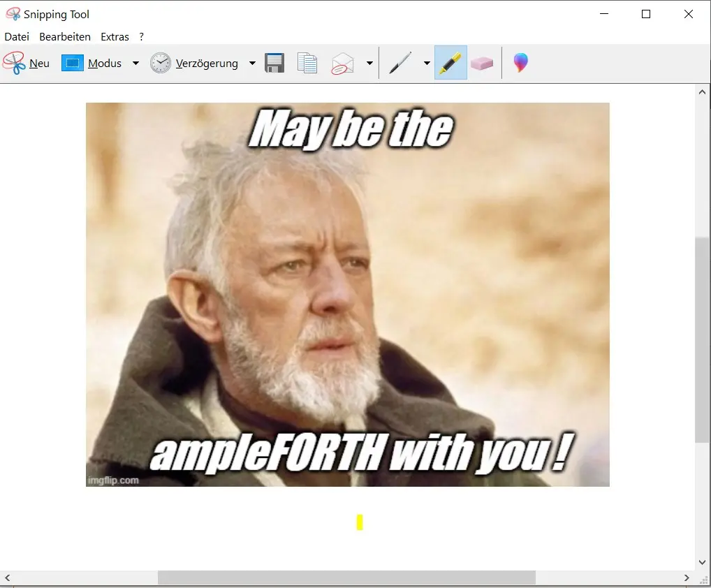
Task: Send snip via the envelope icon
Action: click(x=342, y=63)
